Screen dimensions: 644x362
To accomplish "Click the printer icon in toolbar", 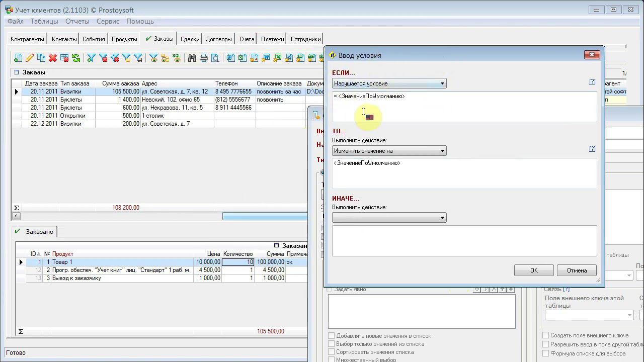I will pyautogui.click(x=204, y=58).
